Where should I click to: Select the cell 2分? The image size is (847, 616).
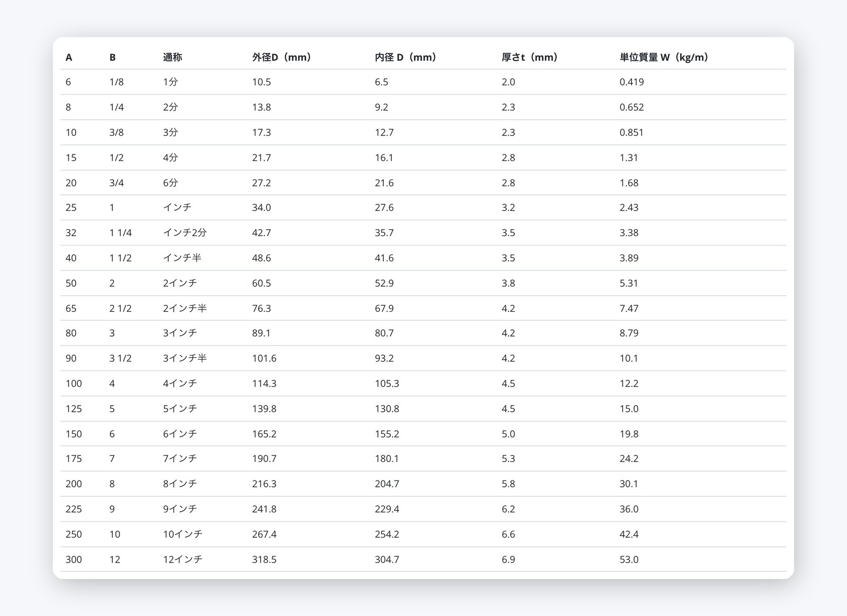click(170, 107)
